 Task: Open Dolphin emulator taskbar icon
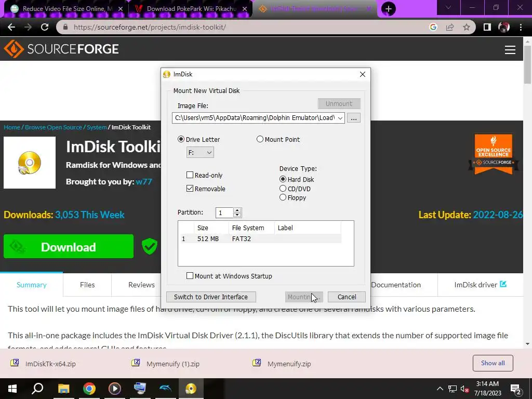[165, 389]
